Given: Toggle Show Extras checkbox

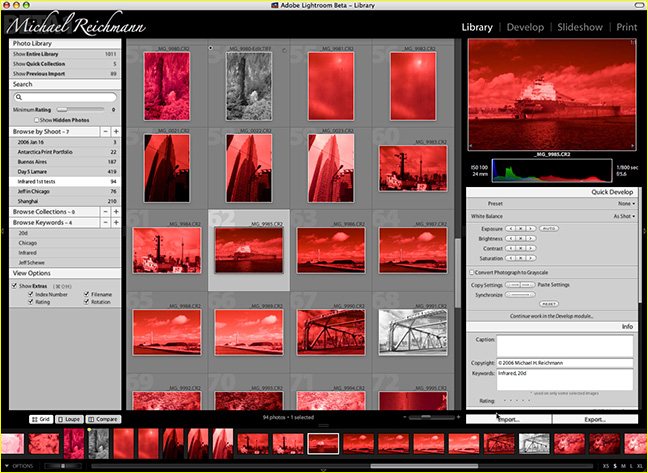Looking at the screenshot, I should [14, 286].
